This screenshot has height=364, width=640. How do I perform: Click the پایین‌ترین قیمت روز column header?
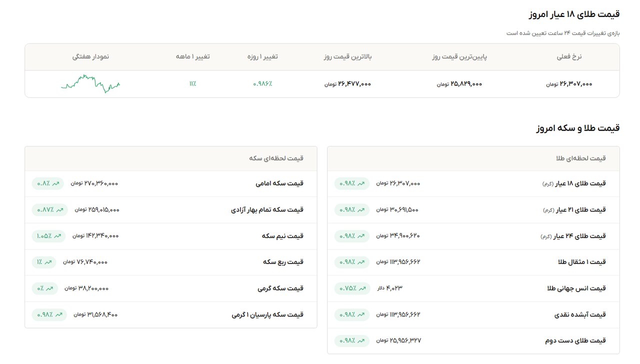[459, 56]
